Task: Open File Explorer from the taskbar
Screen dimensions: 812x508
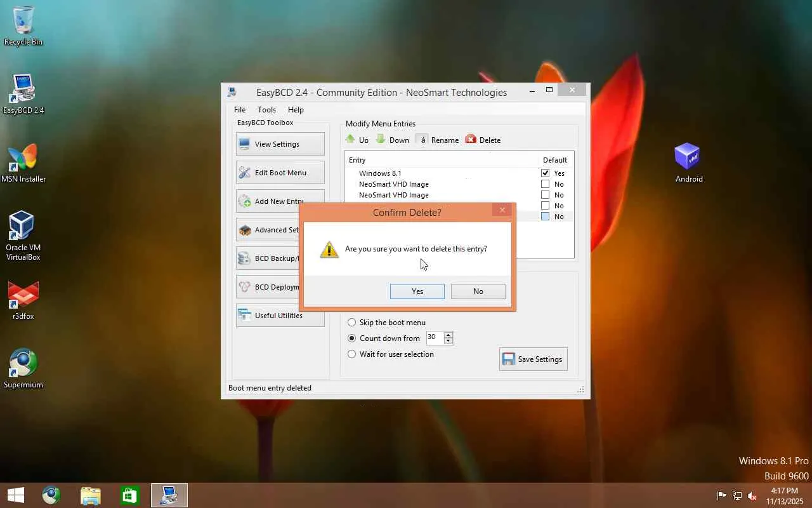Action: (x=91, y=495)
